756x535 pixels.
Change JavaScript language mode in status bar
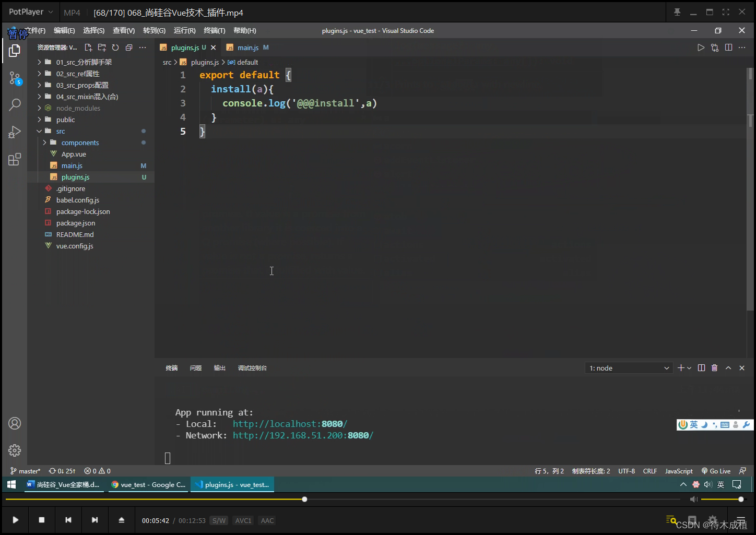[679, 471]
